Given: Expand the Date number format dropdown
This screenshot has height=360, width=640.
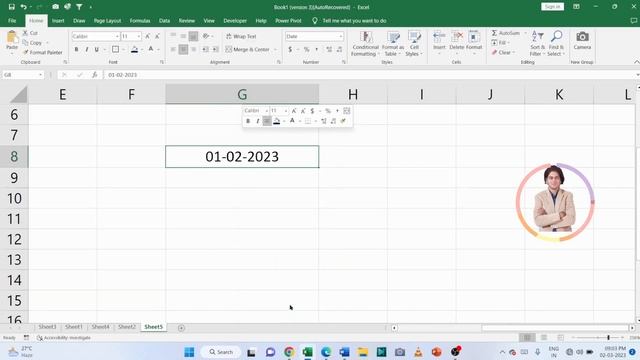Looking at the screenshot, I should pyautogui.click(x=341, y=36).
